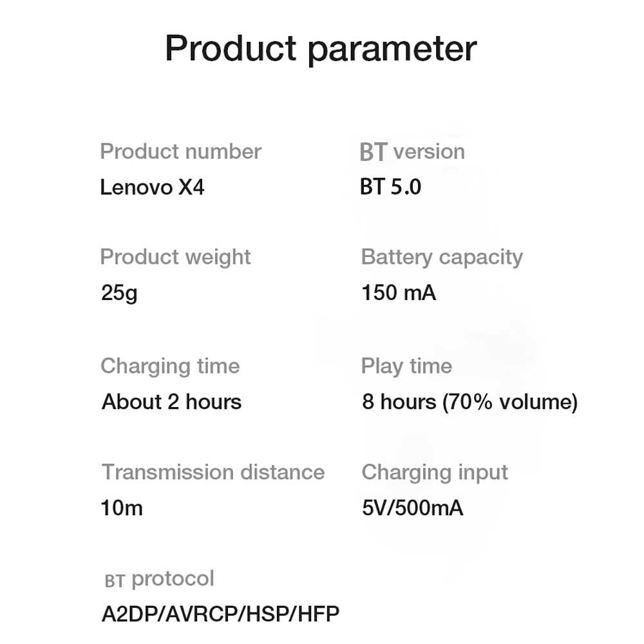The width and height of the screenshot is (644, 644).
Task: Click the 'BT version' label
Action: point(412,152)
